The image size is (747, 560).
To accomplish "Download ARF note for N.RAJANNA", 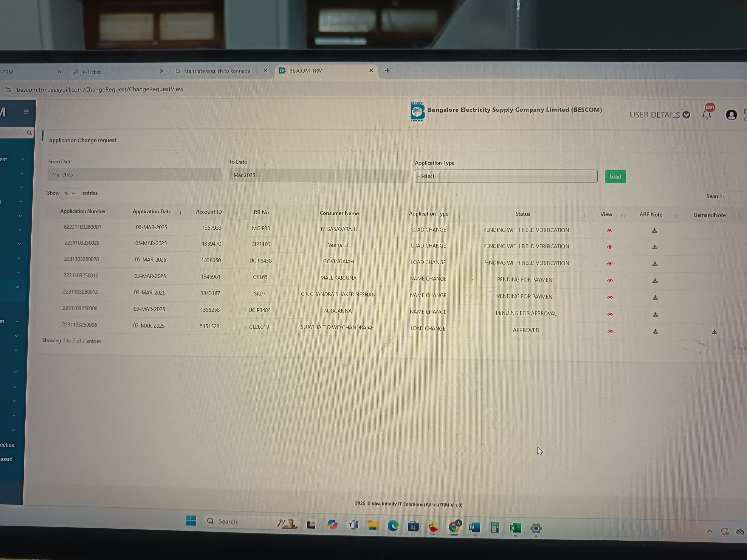I will click(x=655, y=314).
